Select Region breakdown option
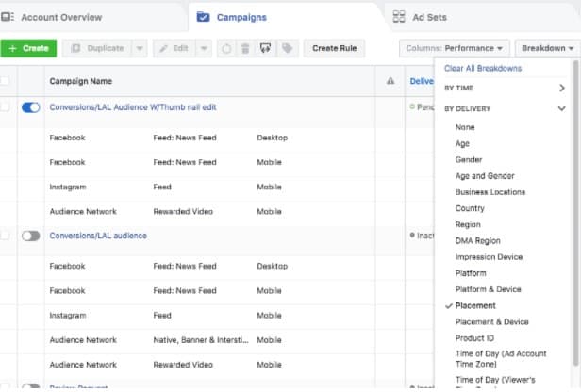 (468, 224)
